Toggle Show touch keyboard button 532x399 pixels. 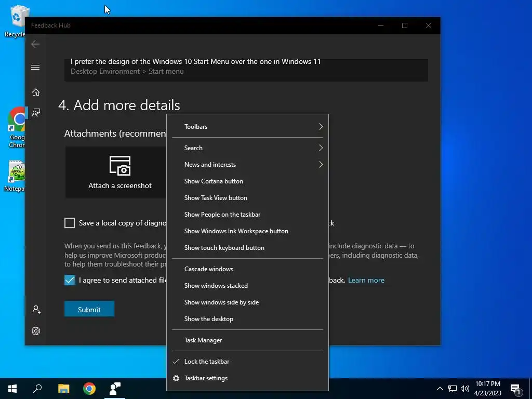(247, 248)
